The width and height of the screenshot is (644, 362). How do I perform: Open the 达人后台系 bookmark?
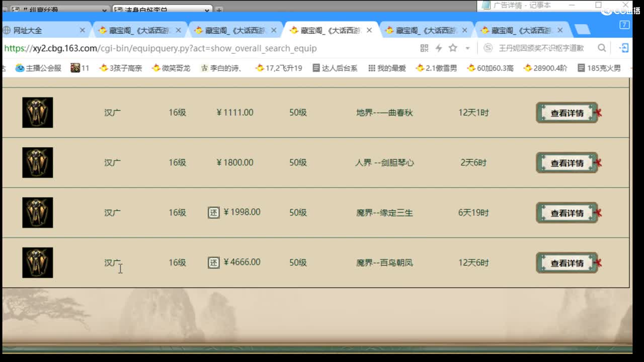pos(335,68)
